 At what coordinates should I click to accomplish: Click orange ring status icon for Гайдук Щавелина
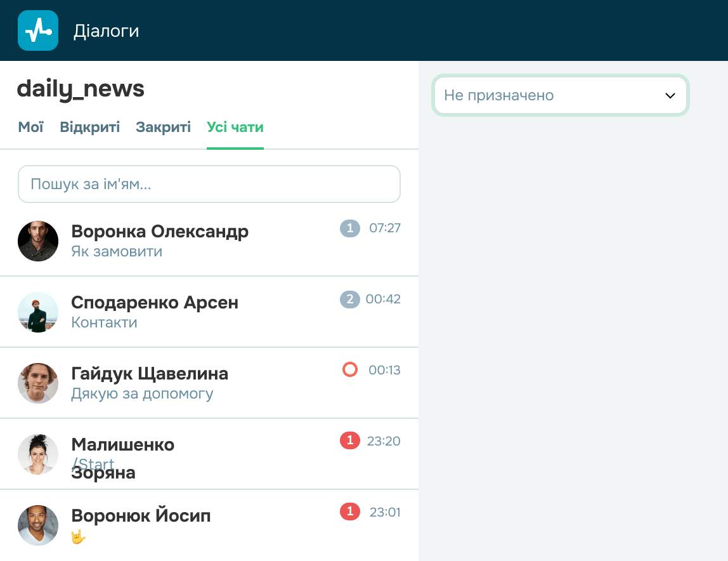350,369
